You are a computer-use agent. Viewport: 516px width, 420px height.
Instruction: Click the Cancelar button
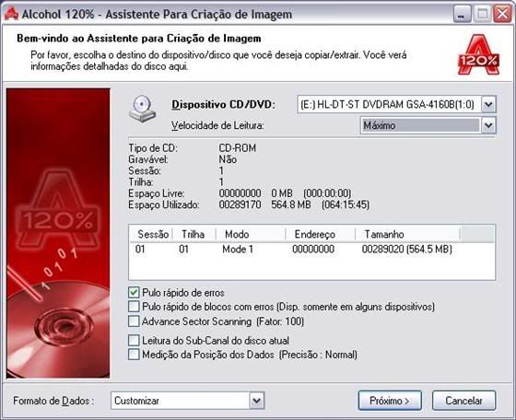tap(464, 401)
